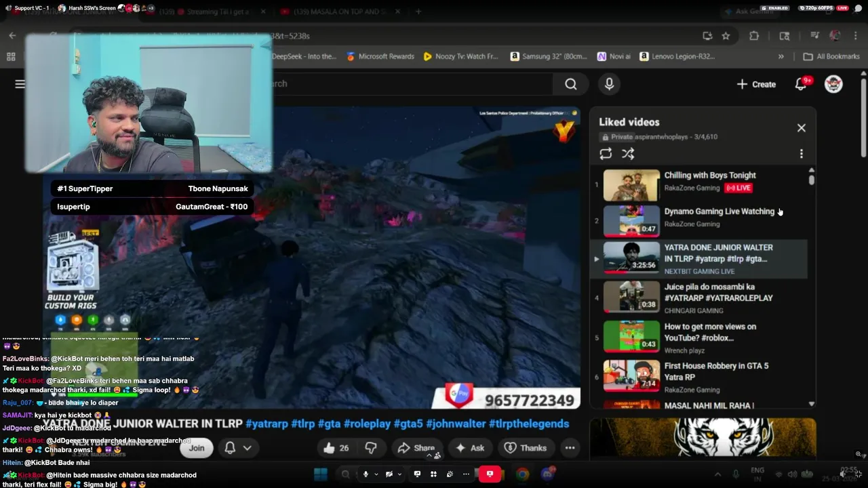Open Lenovo Legion-R32 bookmark
Image resolution: width=868 pixels, height=488 pixels.
coord(676,56)
